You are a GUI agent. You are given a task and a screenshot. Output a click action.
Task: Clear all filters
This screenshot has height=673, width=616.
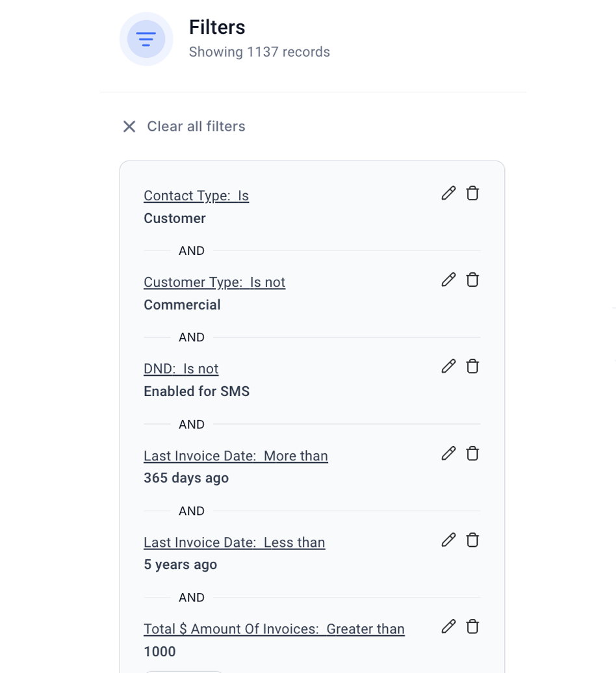tap(196, 126)
